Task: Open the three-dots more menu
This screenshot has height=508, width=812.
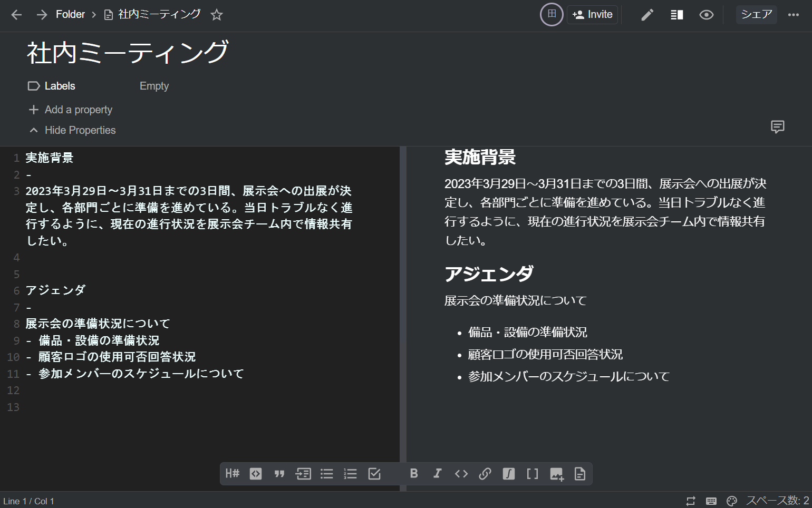Action: click(794, 15)
